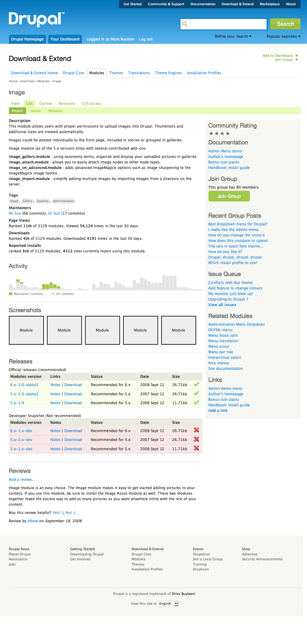Click Security Announcements footer link

tap(262, 559)
